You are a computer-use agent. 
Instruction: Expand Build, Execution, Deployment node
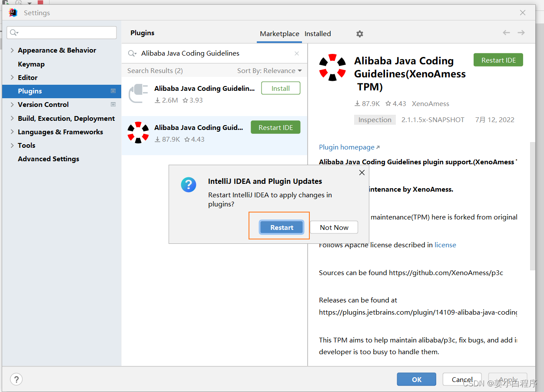12,118
